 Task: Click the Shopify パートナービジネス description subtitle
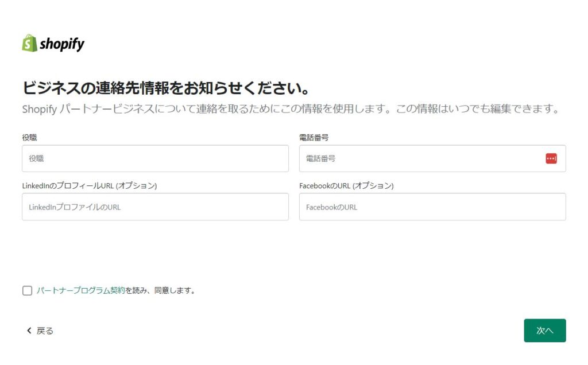[291, 109]
